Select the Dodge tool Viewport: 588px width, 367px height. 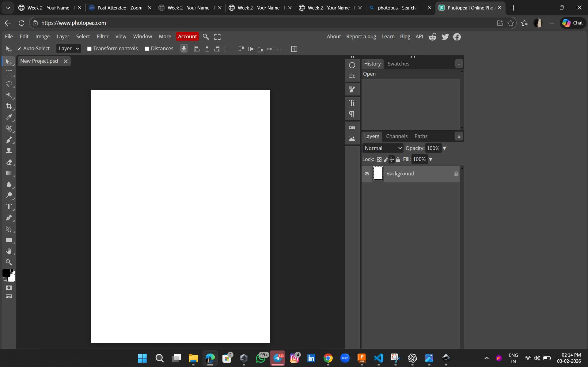pyautogui.click(x=9, y=195)
